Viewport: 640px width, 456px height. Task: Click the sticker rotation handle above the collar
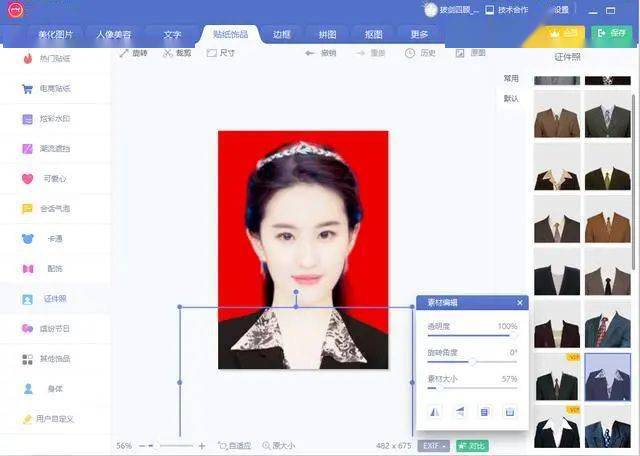[296, 292]
